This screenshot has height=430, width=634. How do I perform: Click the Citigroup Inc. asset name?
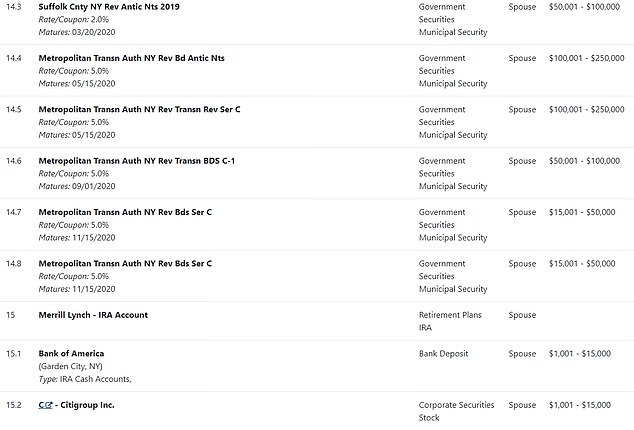point(87,405)
